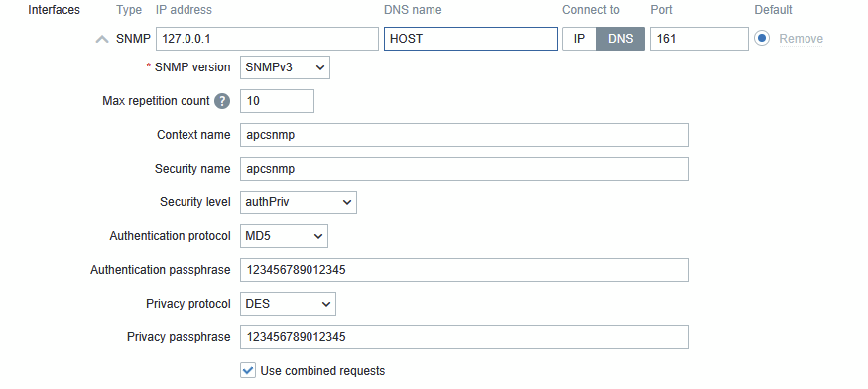868x389 pixels.
Task: Click the Context name label
Action: click(193, 135)
